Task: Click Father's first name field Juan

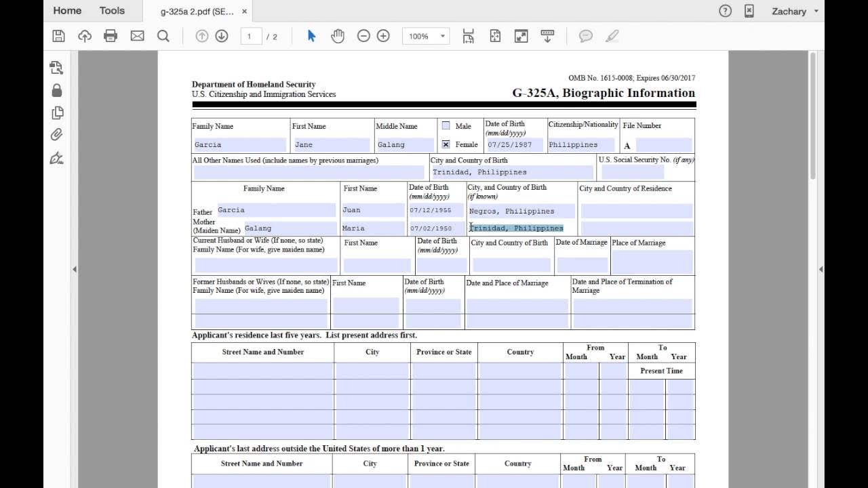Action: (373, 210)
